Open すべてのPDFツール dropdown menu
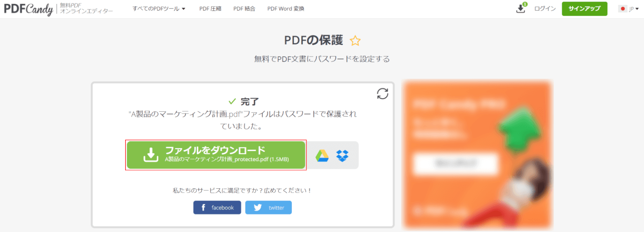644x232 pixels. (x=159, y=8)
